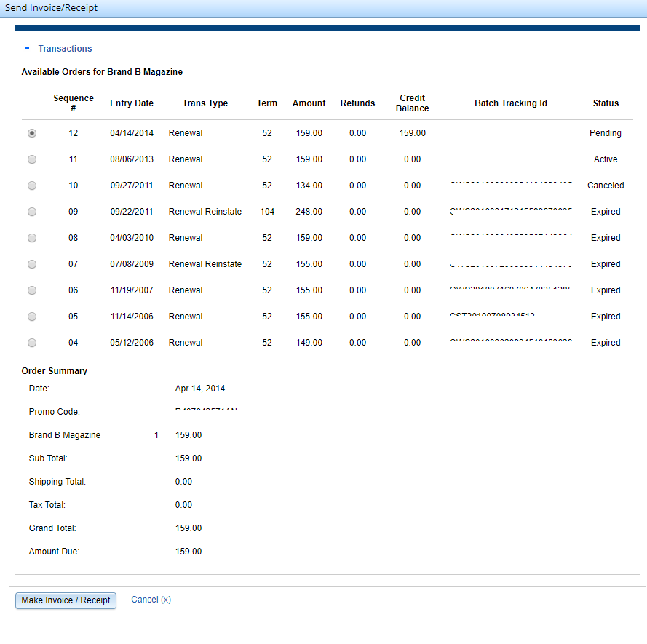Select the sequence 04 order radio
The image size is (647, 644).
tap(31, 343)
